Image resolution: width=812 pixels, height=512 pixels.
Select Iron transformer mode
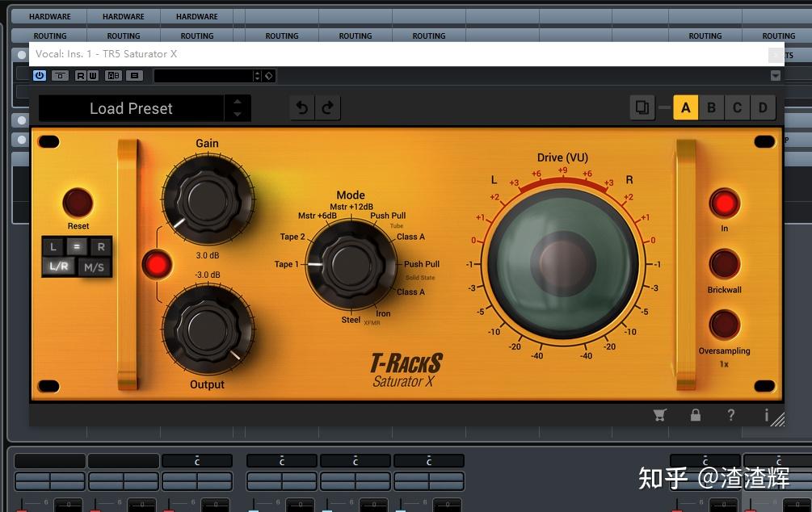tap(383, 313)
